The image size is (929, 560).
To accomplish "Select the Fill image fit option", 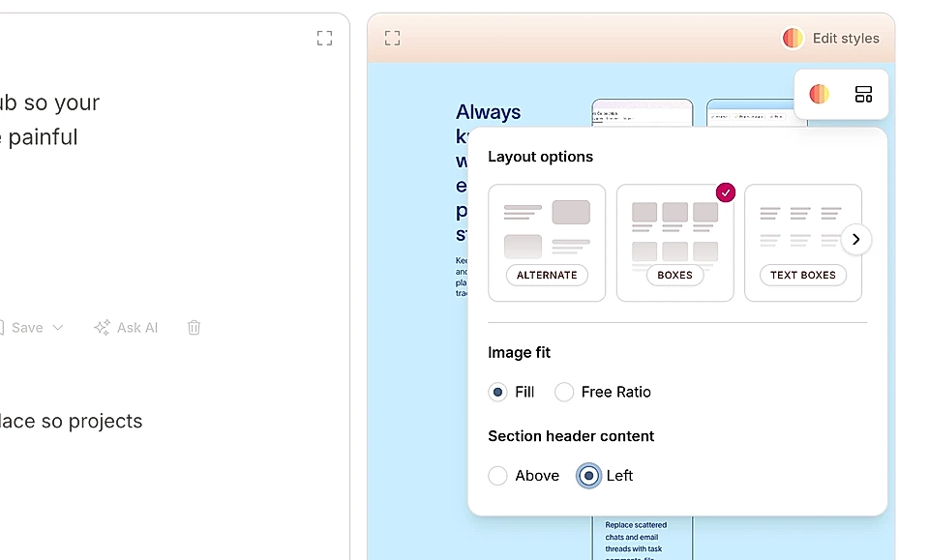I will pos(497,392).
